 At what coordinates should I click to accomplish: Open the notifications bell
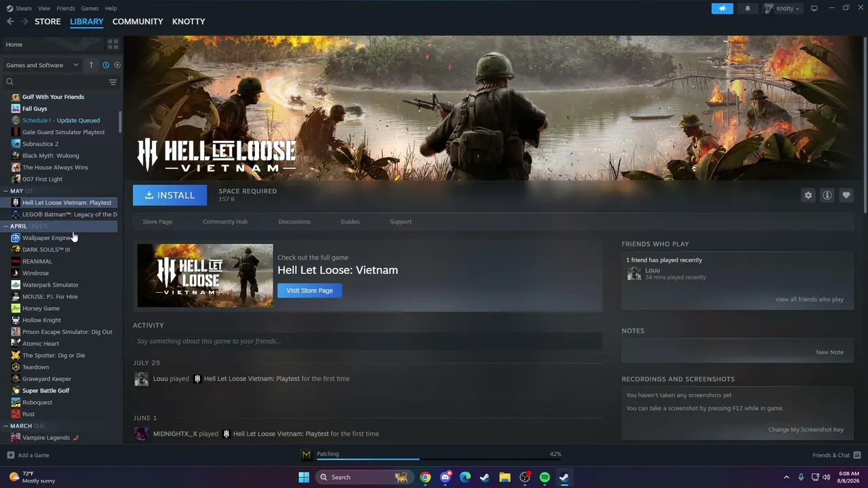click(747, 8)
